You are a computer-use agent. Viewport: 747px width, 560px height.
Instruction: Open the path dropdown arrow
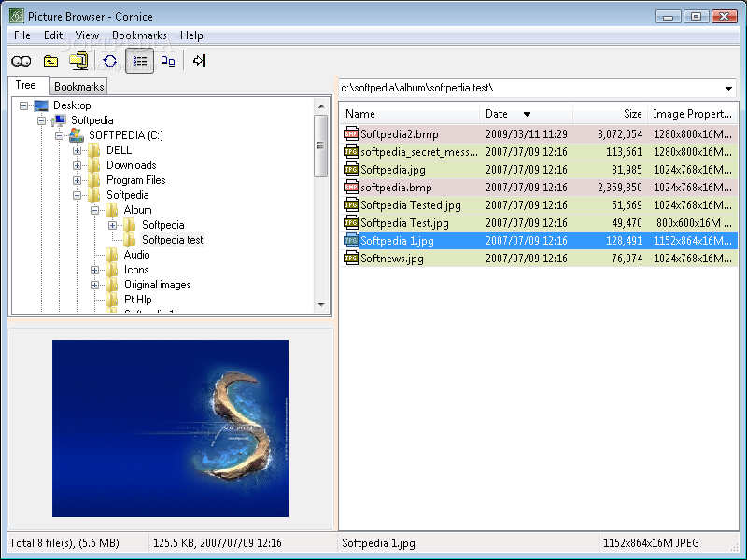pyautogui.click(x=728, y=88)
